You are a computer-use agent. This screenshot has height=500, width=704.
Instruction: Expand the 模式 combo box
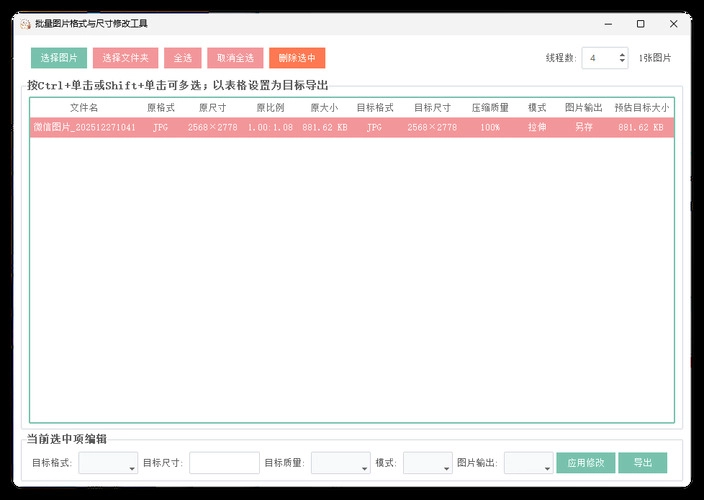tap(427, 463)
